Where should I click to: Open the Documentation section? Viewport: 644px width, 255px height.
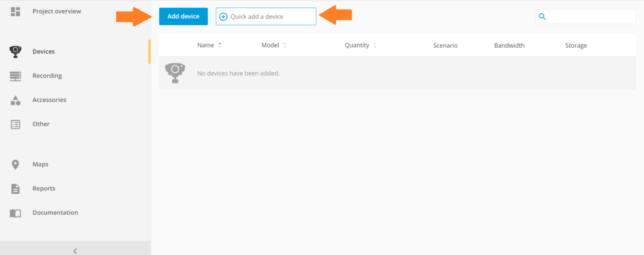coord(55,213)
